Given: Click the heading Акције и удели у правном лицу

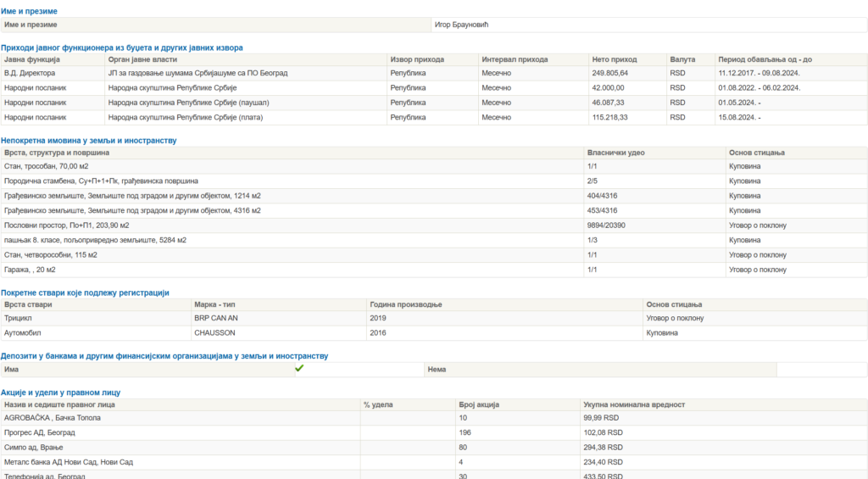Looking at the screenshot, I should click(x=60, y=393).
